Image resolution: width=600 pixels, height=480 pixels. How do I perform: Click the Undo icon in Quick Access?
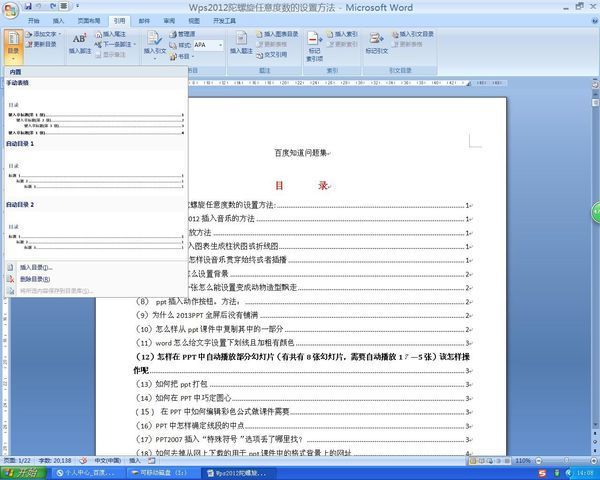pyautogui.click(x=39, y=6)
